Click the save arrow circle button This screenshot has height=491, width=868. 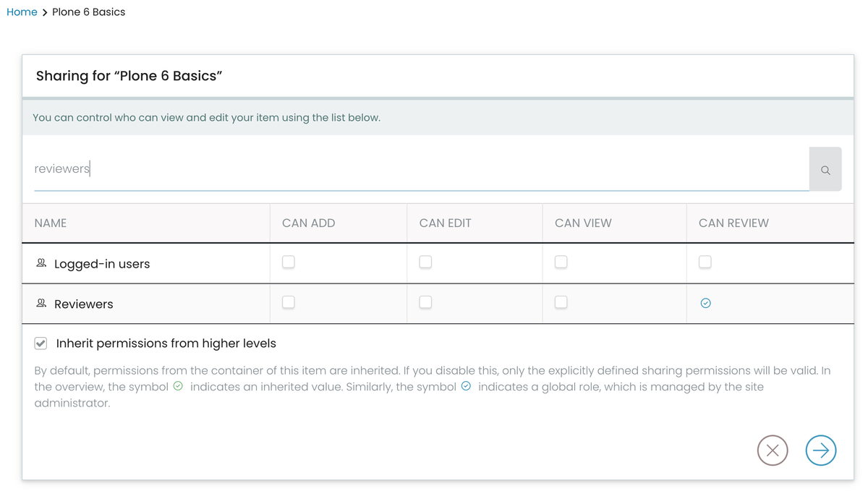[x=821, y=451]
